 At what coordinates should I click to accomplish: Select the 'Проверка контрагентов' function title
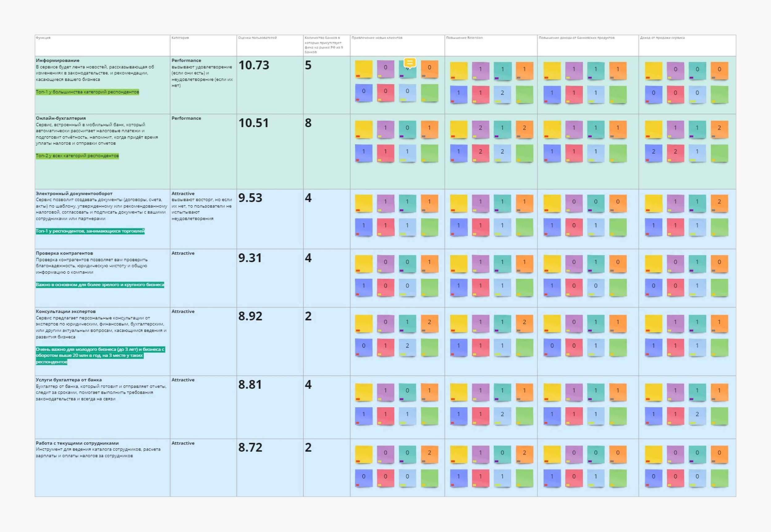(64, 253)
